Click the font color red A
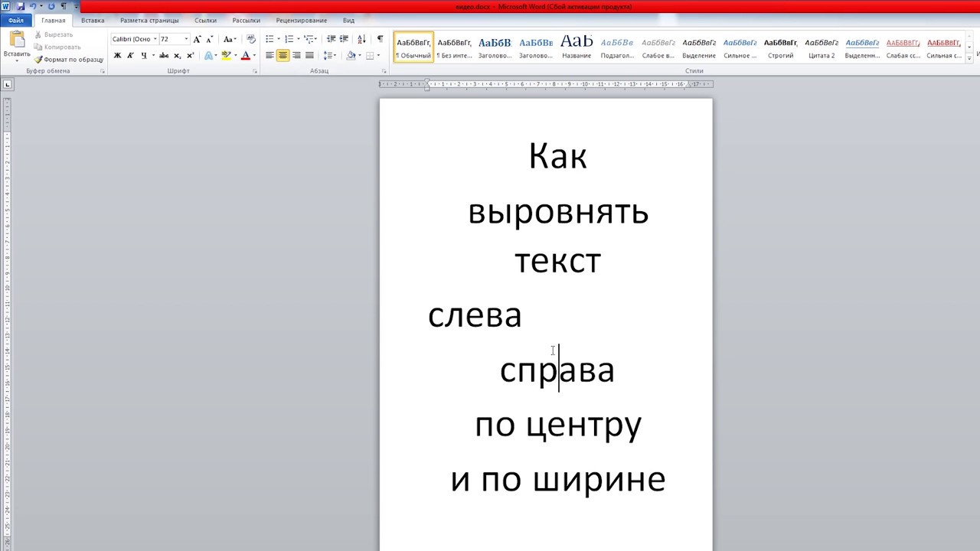This screenshot has height=551, width=980. click(x=245, y=55)
